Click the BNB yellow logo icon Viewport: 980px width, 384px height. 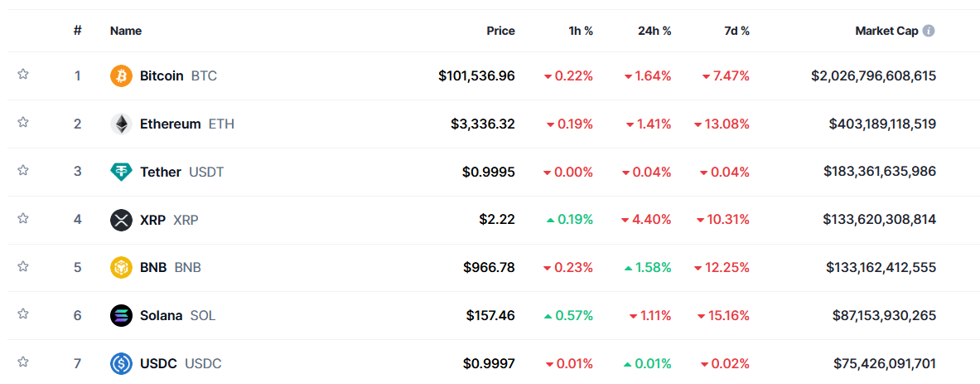(x=121, y=268)
